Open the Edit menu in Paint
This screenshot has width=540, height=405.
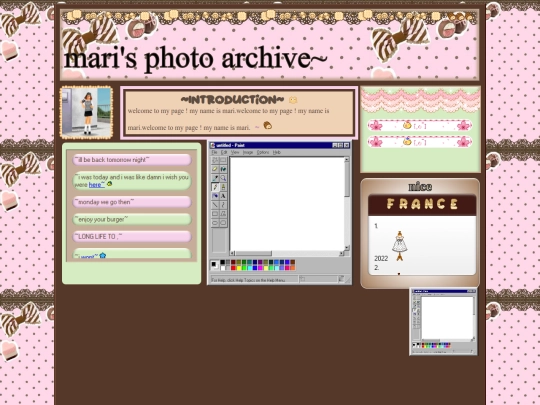(x=224, y=152)
